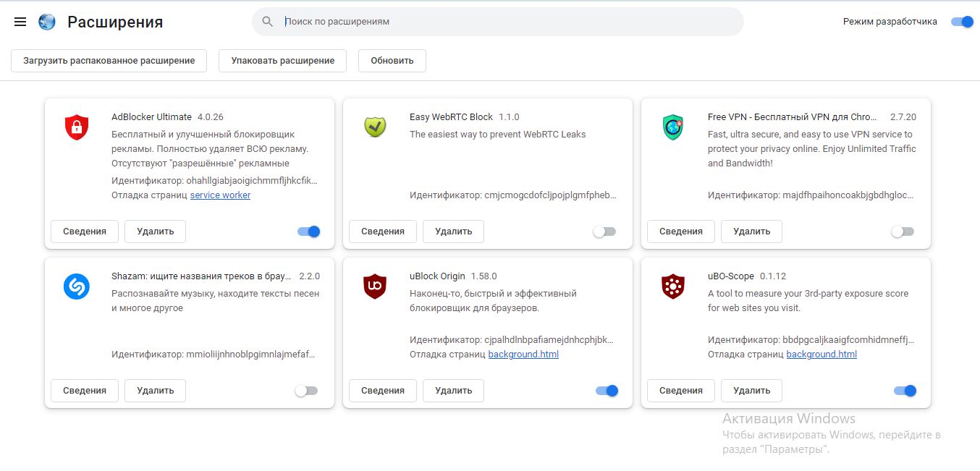
Task: Enable the Shazam extension
Action: point(306,391)
